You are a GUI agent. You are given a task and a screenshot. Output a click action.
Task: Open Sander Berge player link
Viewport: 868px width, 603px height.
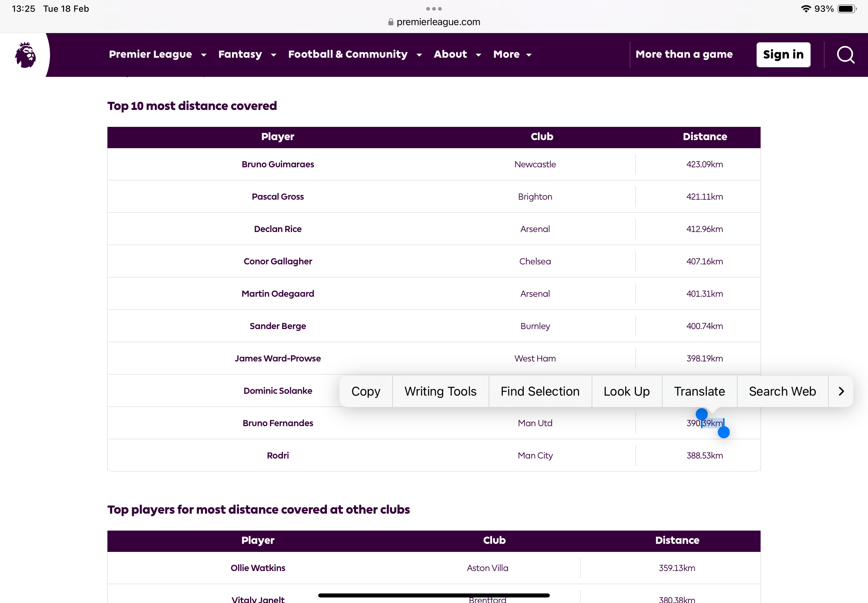[278, 326]
